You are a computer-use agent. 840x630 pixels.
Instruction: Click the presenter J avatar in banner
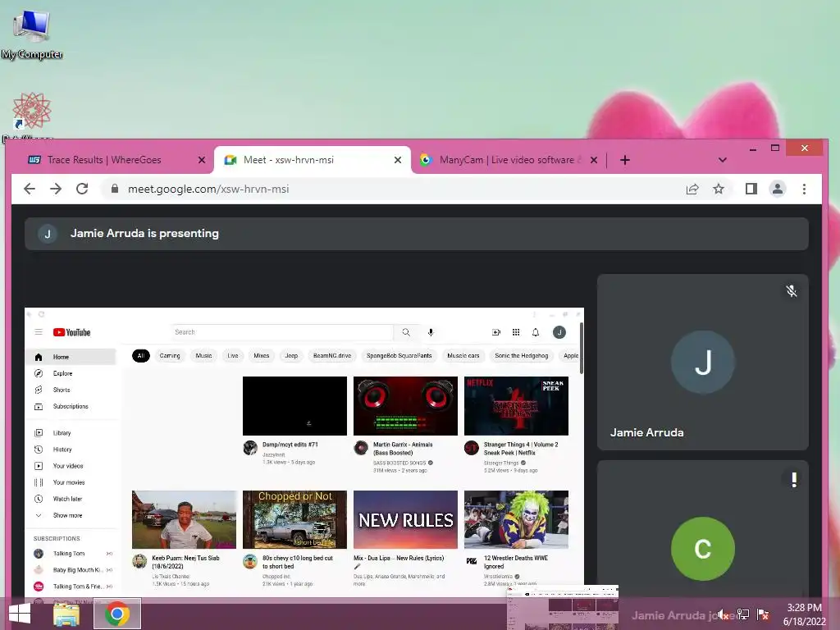[48, 234]
